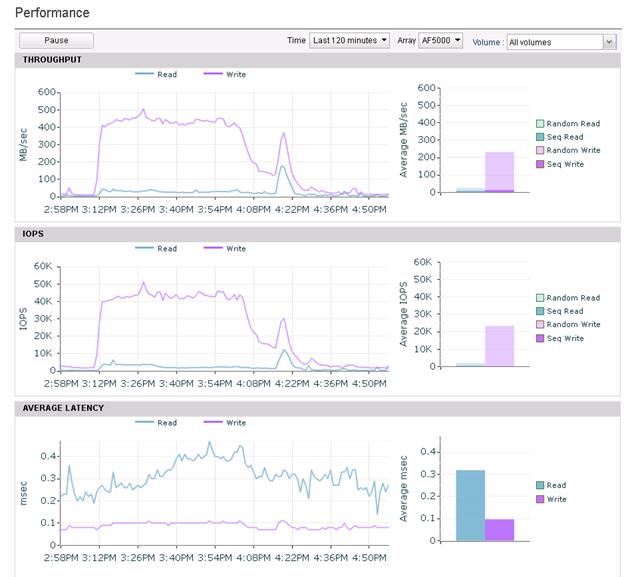The width and height of the screenshot is (626, 577).
Task: Click the Performance page title
Action: pyautogui.click(x=52, y=13)
